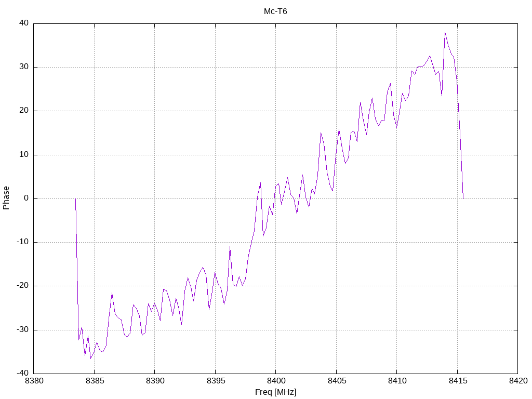Click the x-axis tick label 8395
The image size is (532, 399).
point(216,381)
